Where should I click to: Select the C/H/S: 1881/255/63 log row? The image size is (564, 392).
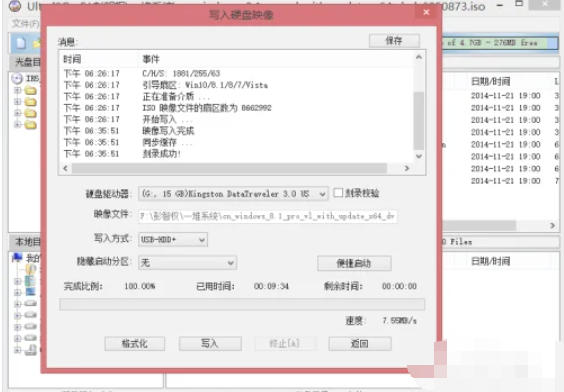(237, 73)
